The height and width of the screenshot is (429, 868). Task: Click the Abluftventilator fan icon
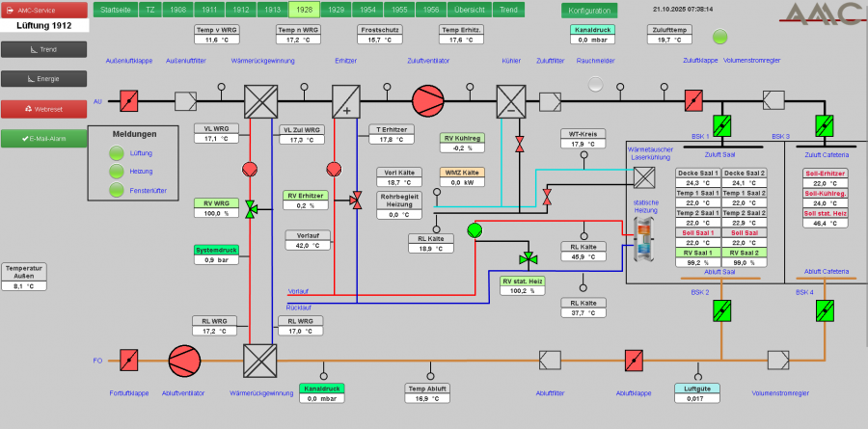pyautogui.click(x=181, y=361)
